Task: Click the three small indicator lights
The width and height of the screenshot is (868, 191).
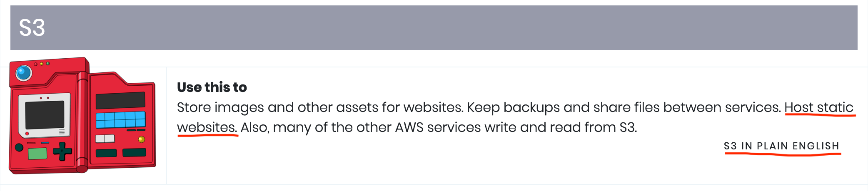Action: [42, 64]
